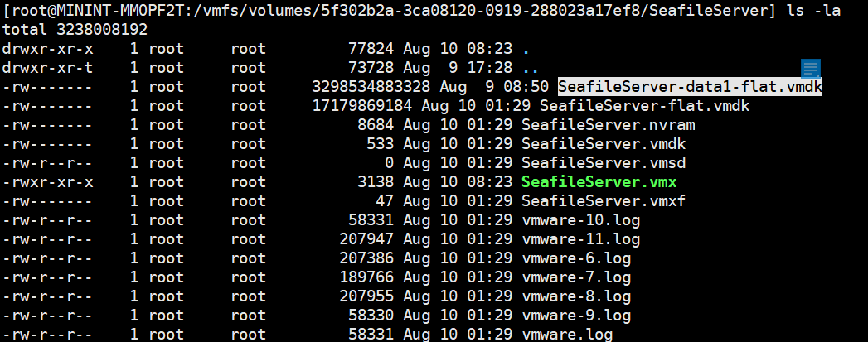Click the size 8684 of SeafileServer.nvram
Screen dimensions: 868x342
[x=376, y=125]
